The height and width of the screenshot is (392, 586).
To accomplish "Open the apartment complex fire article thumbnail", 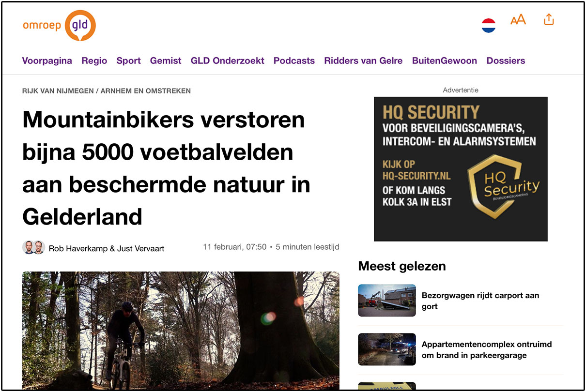I will pyautogui.click(x=386, y=349).
